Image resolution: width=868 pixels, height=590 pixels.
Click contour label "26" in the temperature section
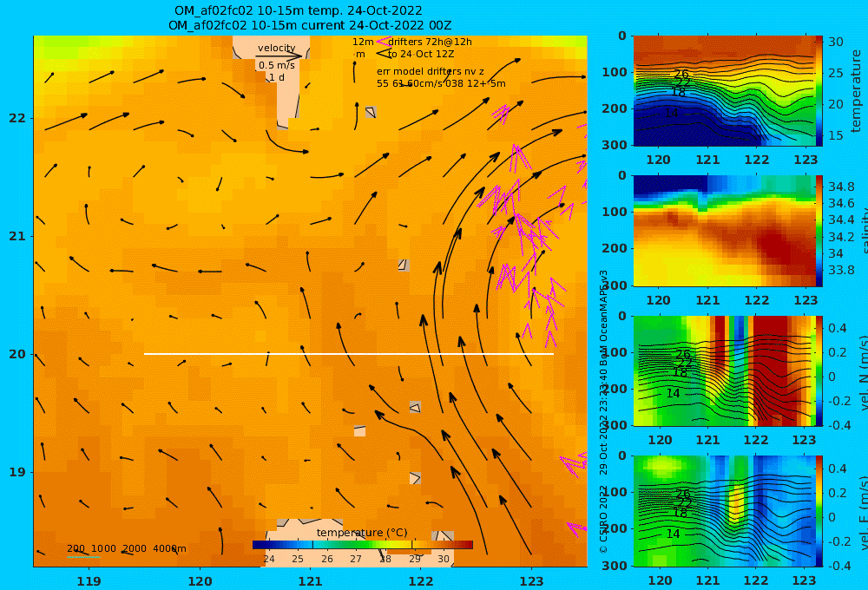(682, 74)
